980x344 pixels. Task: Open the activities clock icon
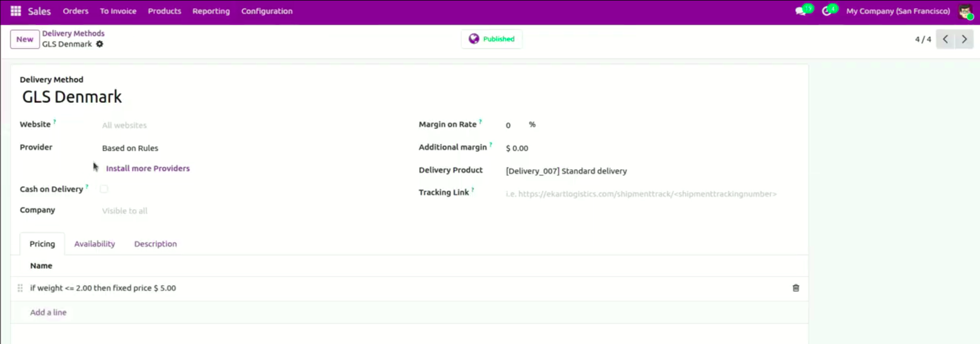(826, 11)
